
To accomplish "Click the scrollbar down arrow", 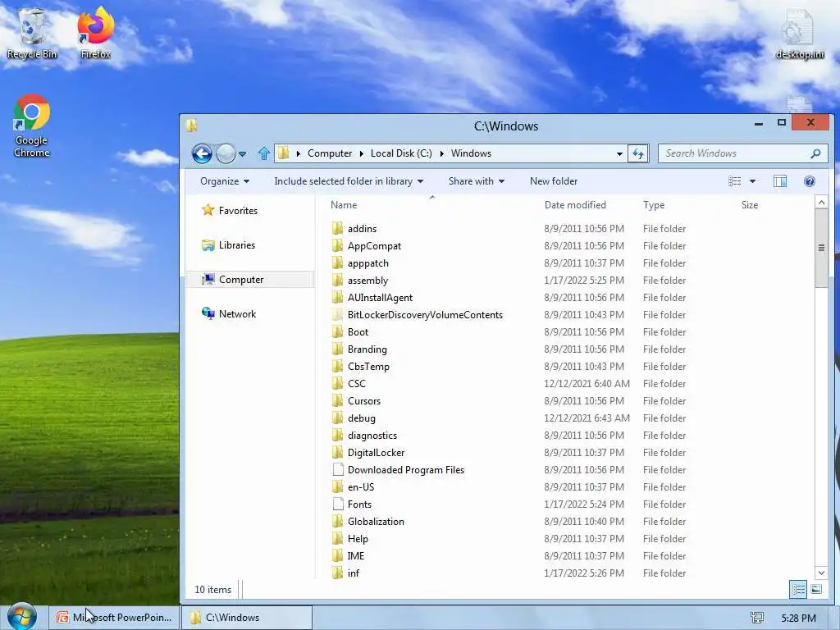I will [820, 573].
